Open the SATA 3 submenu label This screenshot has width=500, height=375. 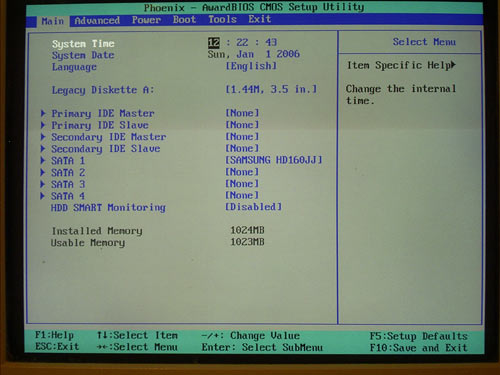pos(68,184)
